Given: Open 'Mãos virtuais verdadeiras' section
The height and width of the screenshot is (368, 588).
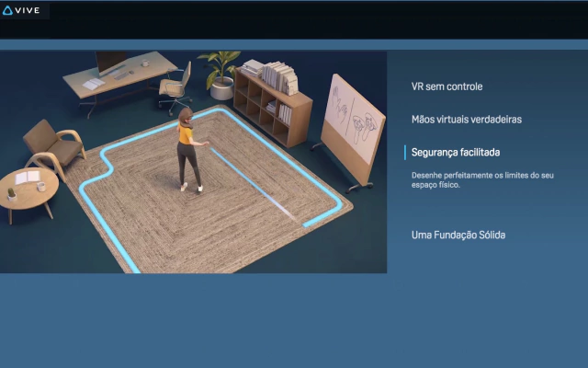Looking at the screenshot, I should pyautogui.click(x=467, y=120).
